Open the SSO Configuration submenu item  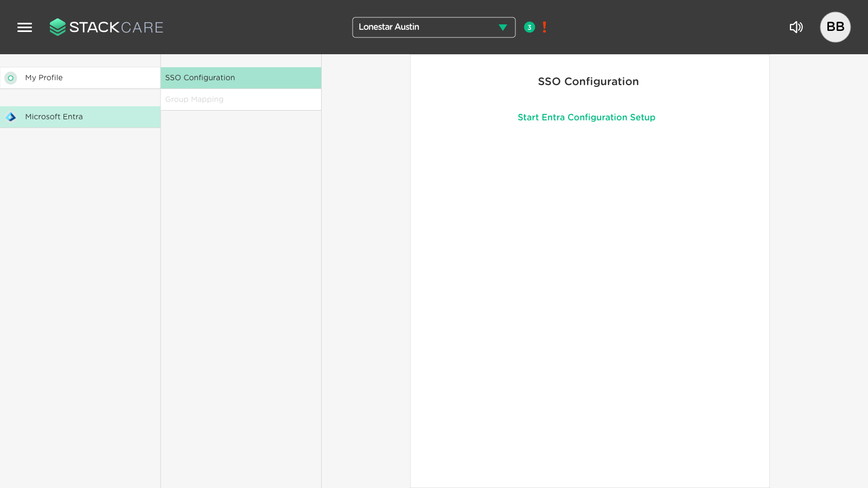coord(241,78)
